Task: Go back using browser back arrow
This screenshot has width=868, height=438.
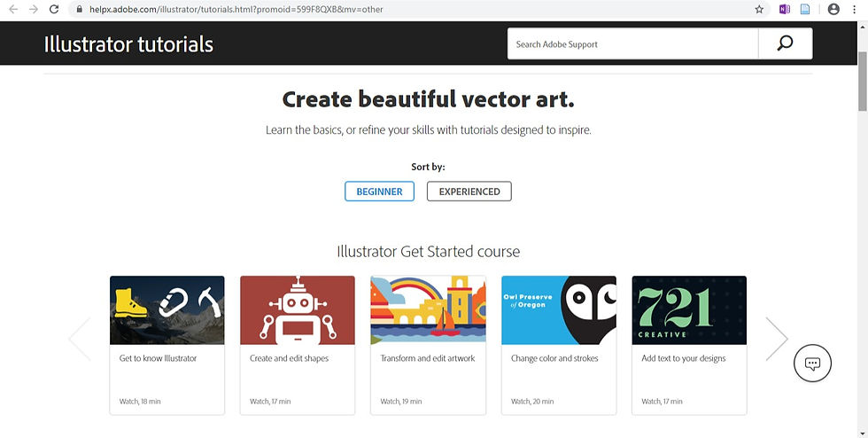Action: coord(13,10)
